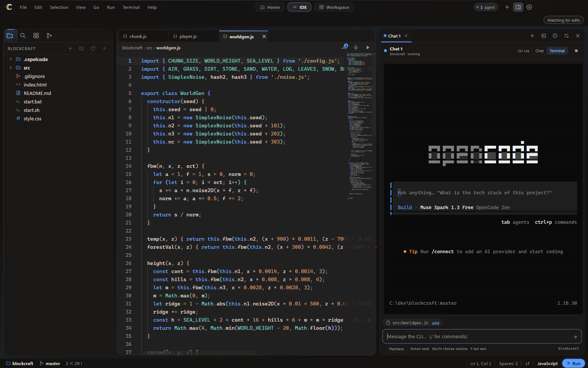Open the Run menu

[x=111, y=7]
